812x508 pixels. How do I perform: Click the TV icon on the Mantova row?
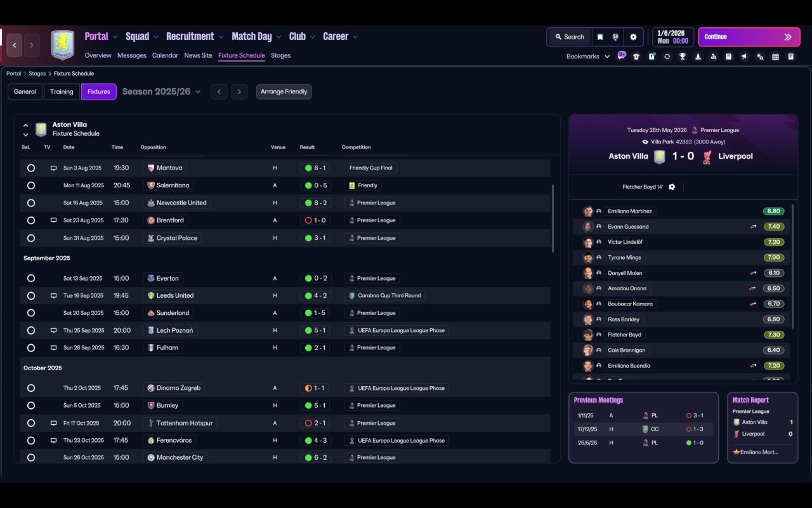(53, 168)
